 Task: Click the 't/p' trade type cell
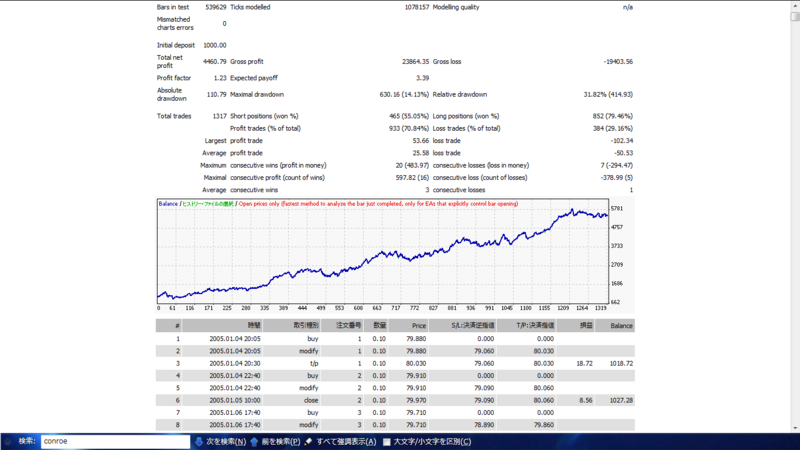tap(314, 363)
